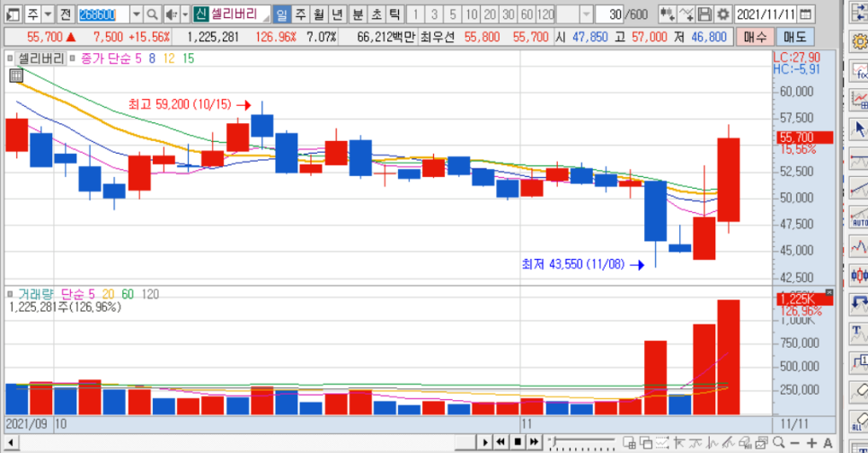Image resolution: width=868 pixels, height=453 pixels.
Task: Adjust the zoom slider at bottom
Action: pyautogui.click(x=581, y=442)
